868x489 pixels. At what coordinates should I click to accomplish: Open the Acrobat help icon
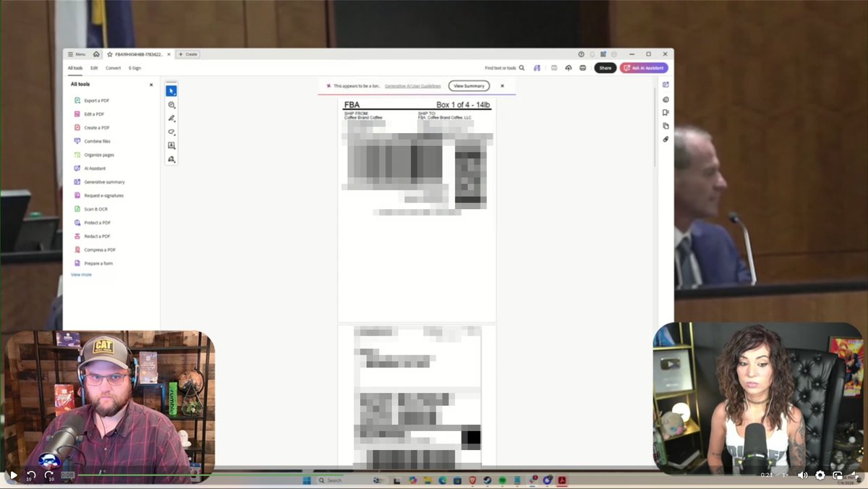click(582, 54)
